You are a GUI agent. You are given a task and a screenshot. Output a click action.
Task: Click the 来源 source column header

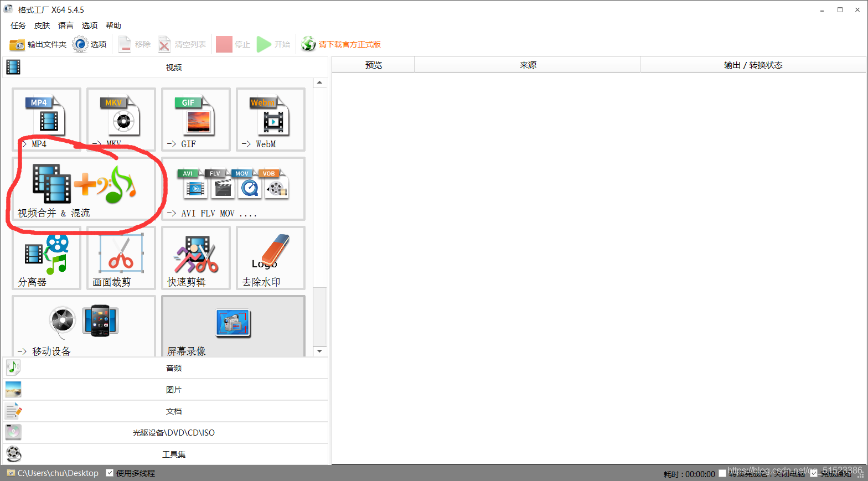click(528, 65)
